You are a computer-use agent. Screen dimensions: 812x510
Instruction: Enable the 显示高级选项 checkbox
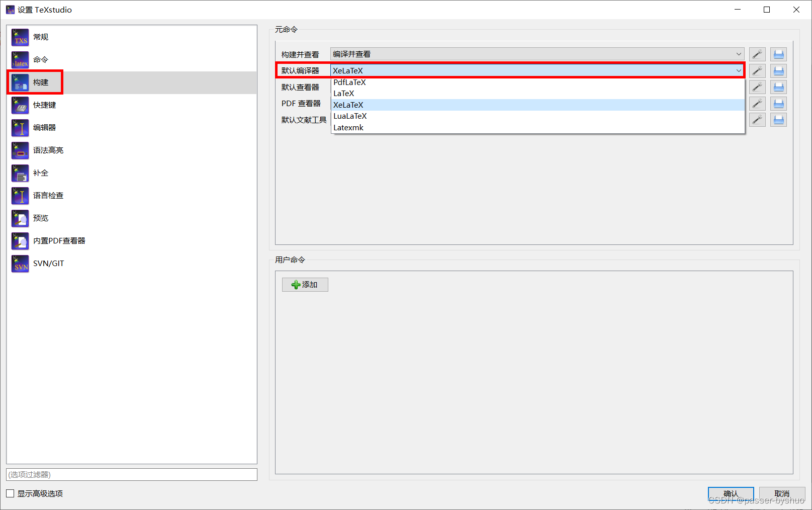[10, 493]
